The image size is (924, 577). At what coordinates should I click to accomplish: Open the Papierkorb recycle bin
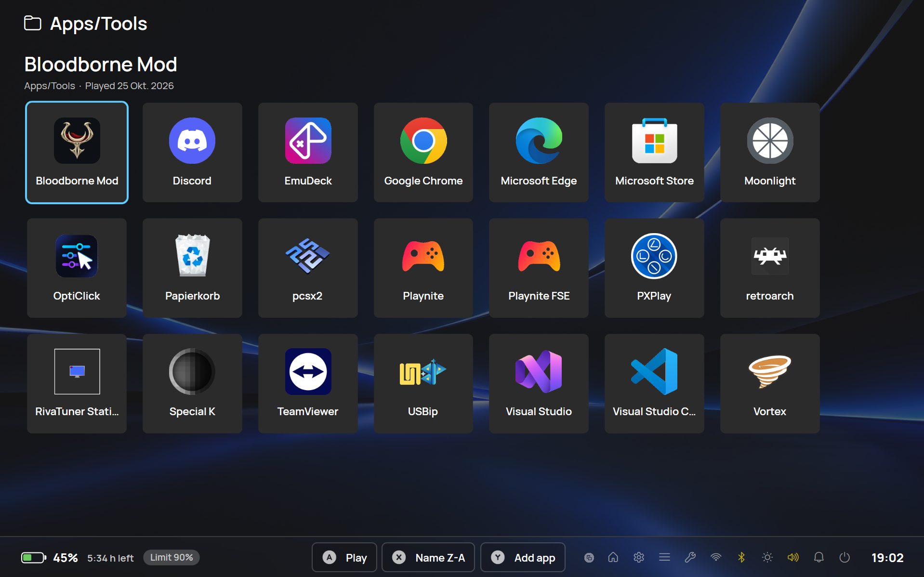pyautogui.click(x=192, y=268)
